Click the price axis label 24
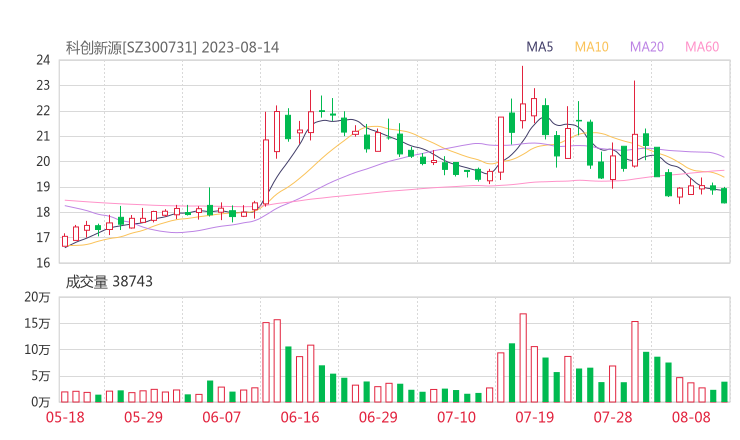This screenshot has width=740, height=440. point(43,60)
